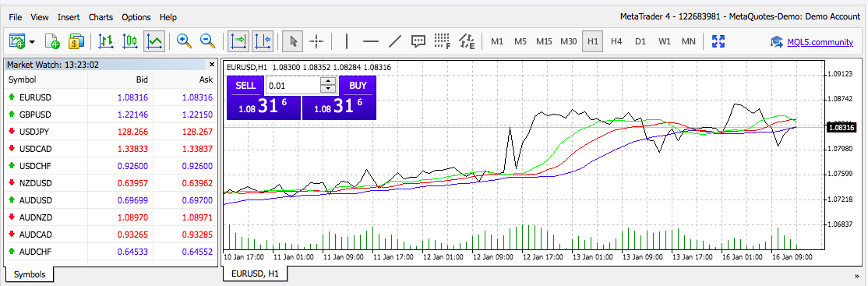Screen dimensions: 868x286
Task: Click the BUY button
Action: (358, 86)
